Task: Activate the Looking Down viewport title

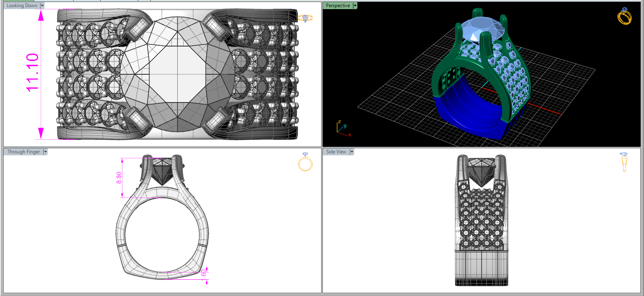Action: [22, 6]
